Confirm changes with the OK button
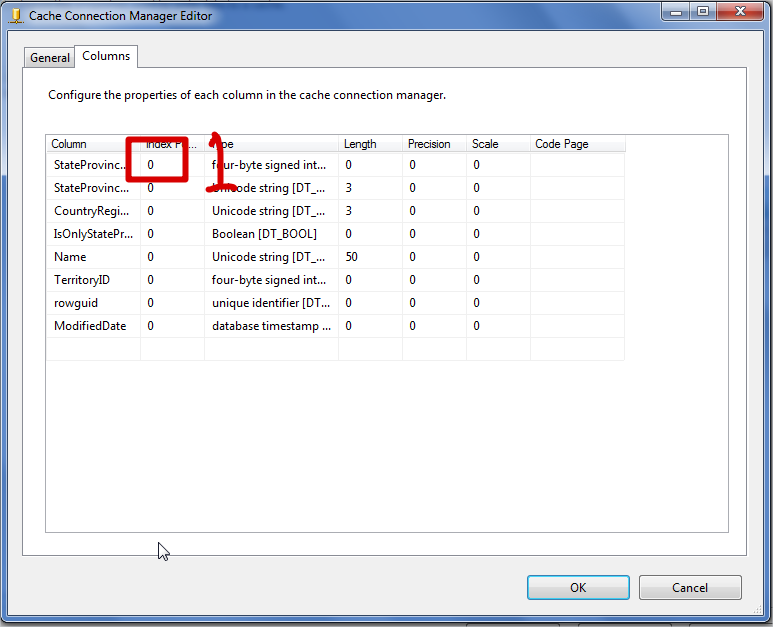Image resolution: width=773 pixels, height=627 pixels. 578,587
